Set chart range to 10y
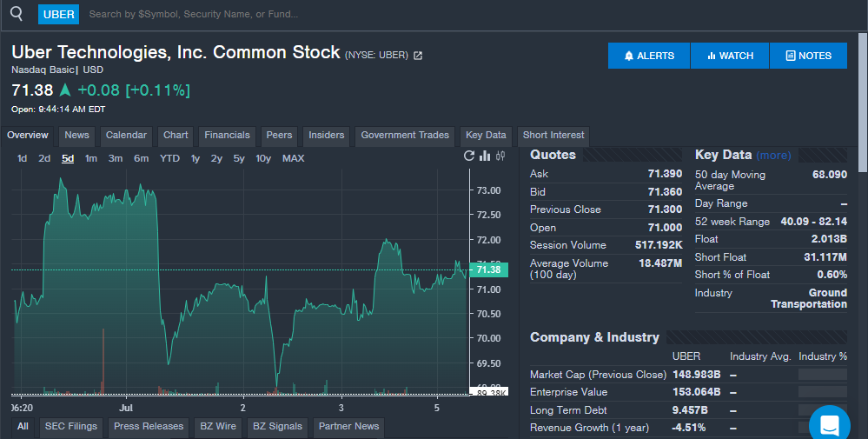This screenshot has width=868, height=439. [x=263, y=158]
